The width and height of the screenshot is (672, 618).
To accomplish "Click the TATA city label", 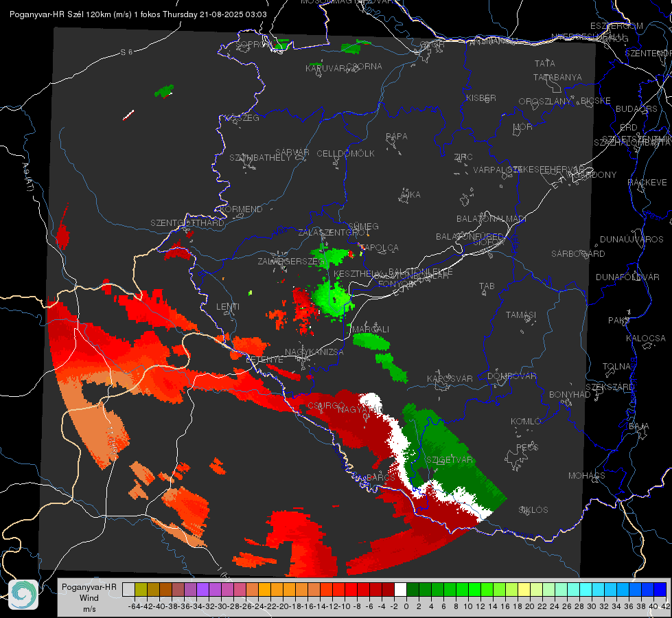I will click(545, 63).
